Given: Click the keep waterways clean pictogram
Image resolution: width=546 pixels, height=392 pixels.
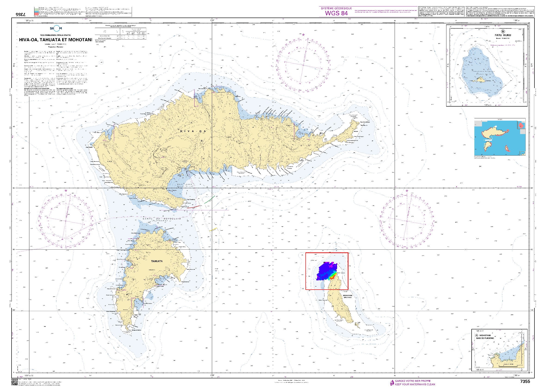Looking at the screenshot, I should [x=392, y=383].
